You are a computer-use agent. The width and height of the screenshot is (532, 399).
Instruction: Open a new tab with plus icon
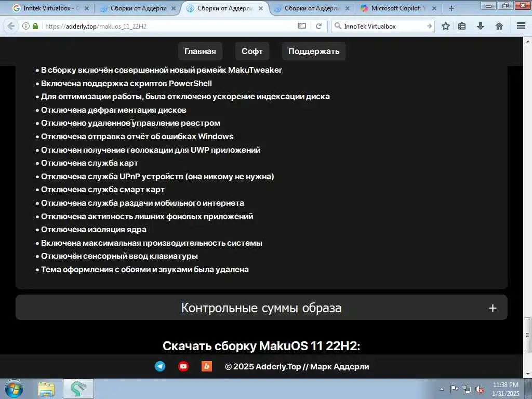coord(451,8)
